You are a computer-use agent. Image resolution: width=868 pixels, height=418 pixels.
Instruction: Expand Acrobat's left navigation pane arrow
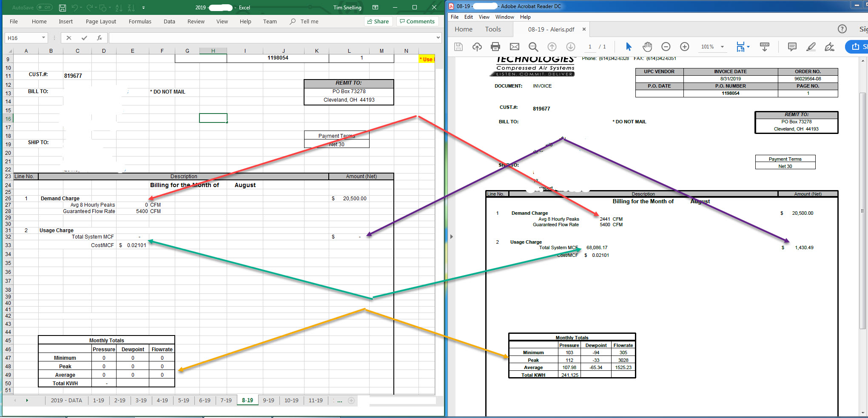[452, 236]
